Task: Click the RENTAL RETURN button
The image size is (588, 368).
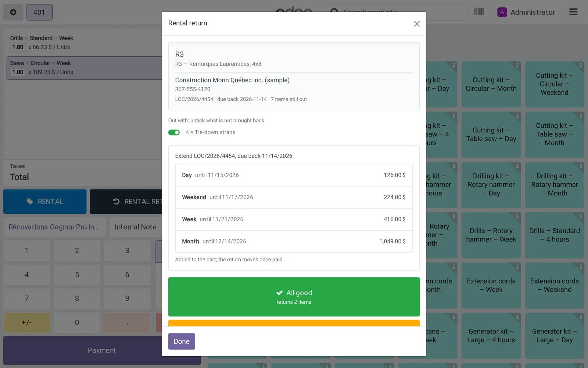Action: click(x=126, y=202)
